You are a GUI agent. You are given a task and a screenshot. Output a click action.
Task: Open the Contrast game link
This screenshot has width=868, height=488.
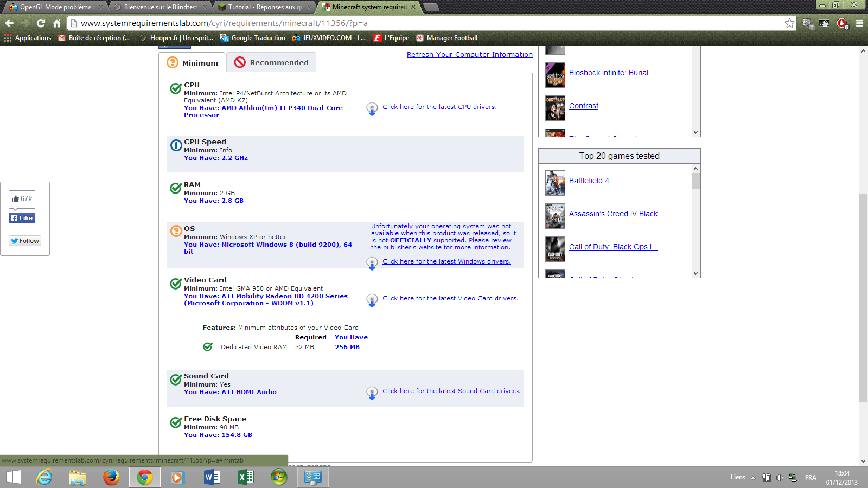click(x=584, y=106)
